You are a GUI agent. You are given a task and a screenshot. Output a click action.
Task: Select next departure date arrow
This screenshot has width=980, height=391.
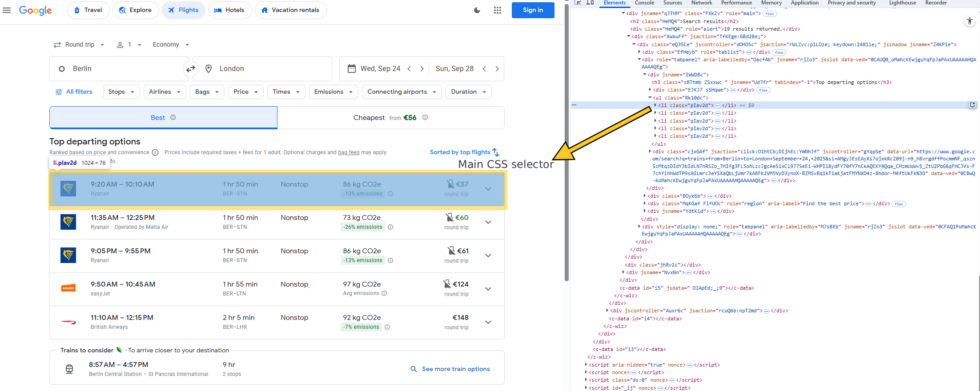tap(422, 69)
